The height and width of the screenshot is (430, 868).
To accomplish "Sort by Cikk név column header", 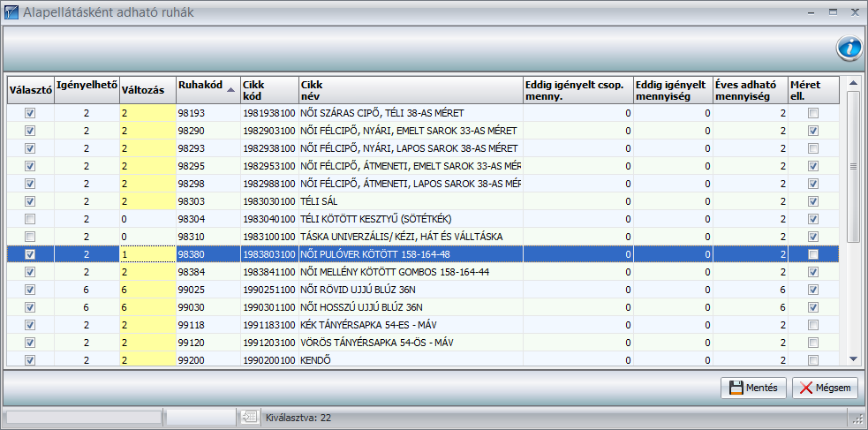I will pos(411,90).
